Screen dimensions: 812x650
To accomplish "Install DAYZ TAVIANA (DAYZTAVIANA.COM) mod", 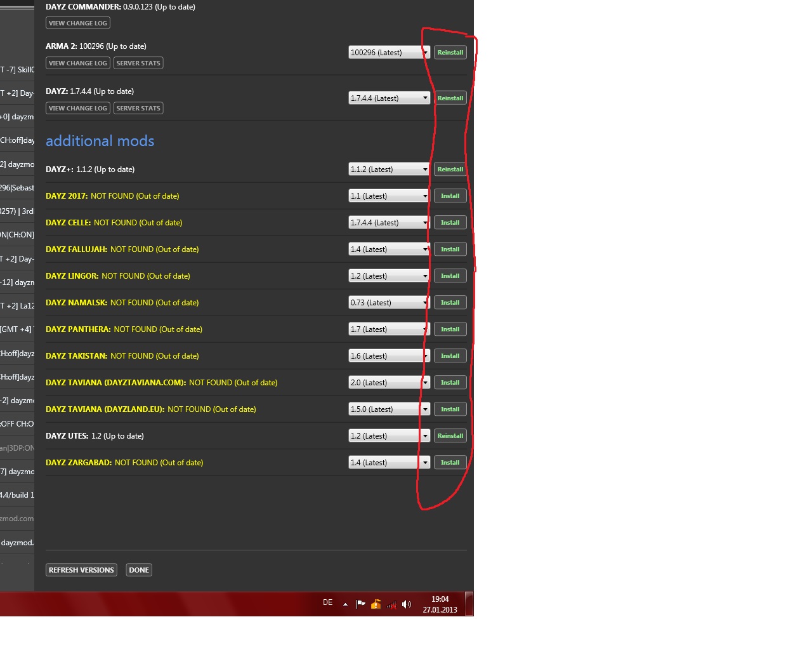I will tap(450, 383).
